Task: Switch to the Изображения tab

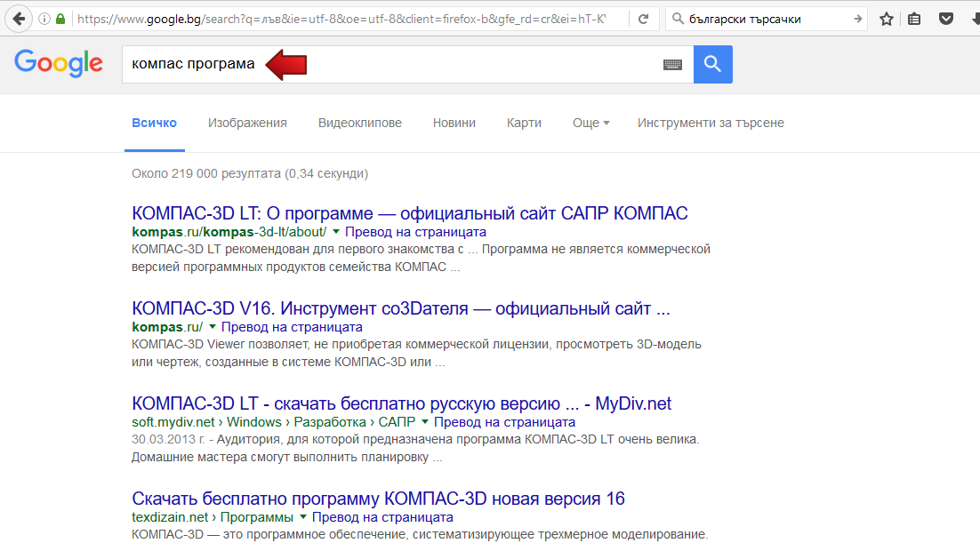Action: (x=247, y=123)
